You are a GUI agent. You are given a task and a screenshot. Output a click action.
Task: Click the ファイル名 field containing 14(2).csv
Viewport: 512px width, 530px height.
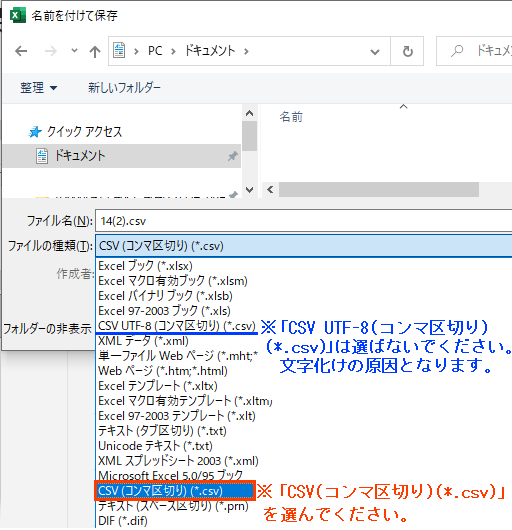click(x=303, y=221)
